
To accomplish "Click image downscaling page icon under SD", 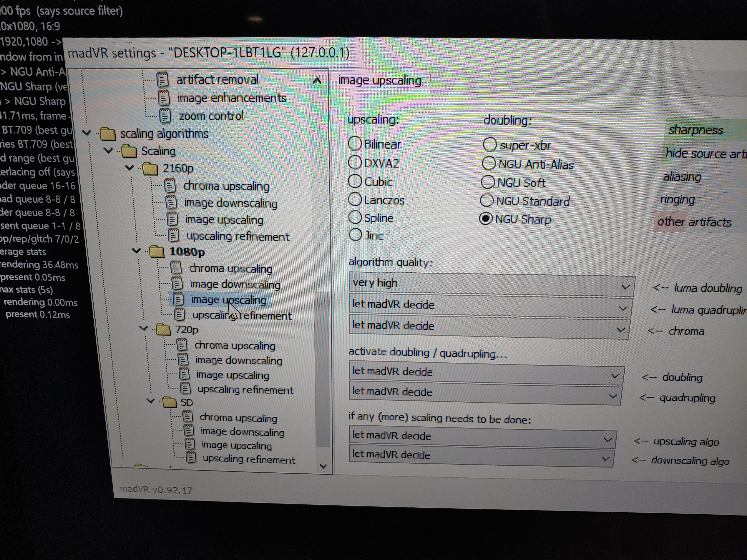I will 189,431.
